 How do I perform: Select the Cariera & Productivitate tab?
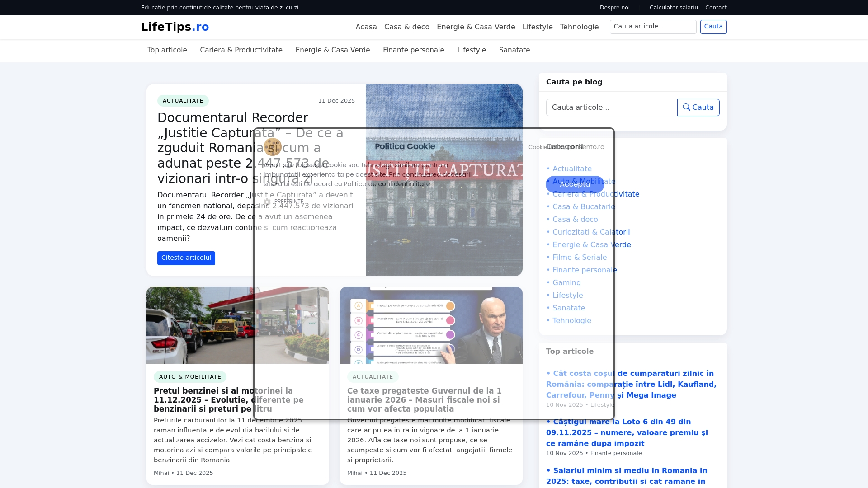point(241,50)
